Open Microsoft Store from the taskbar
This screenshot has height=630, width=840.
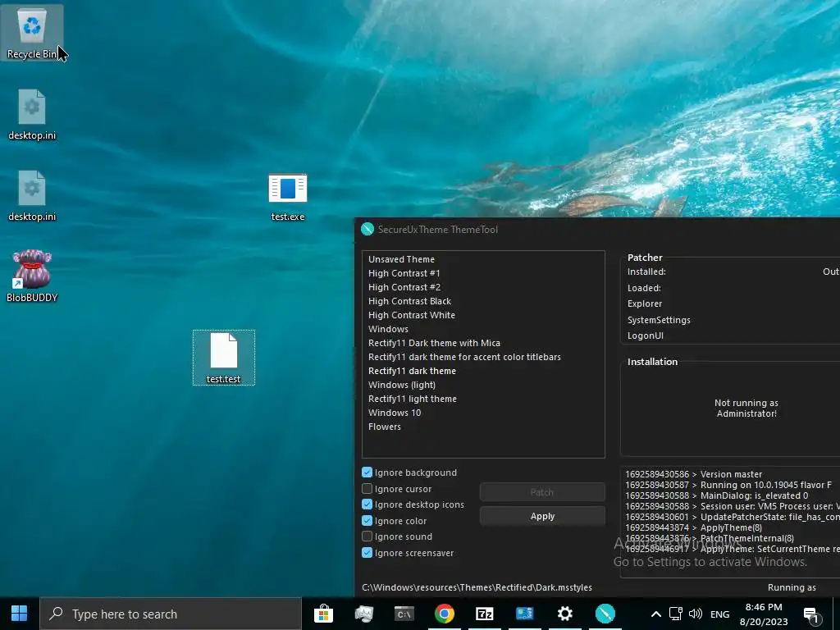click(323, 614)
